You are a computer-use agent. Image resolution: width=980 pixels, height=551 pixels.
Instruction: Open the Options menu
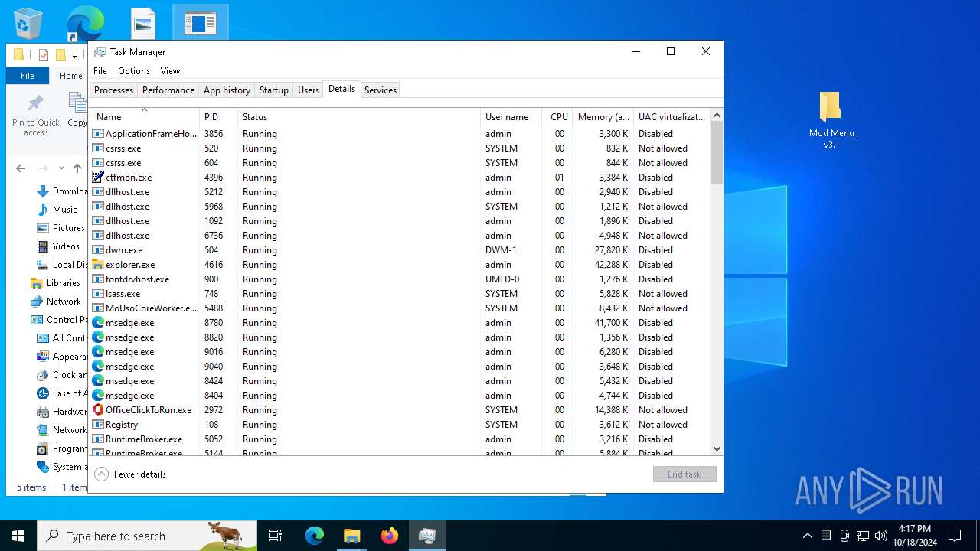coord(134,71)
